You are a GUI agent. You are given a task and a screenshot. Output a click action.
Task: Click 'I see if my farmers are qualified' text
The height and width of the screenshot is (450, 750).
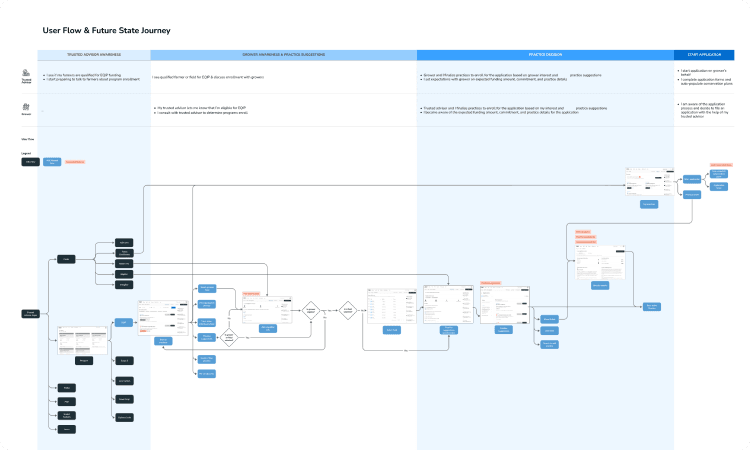84,75
